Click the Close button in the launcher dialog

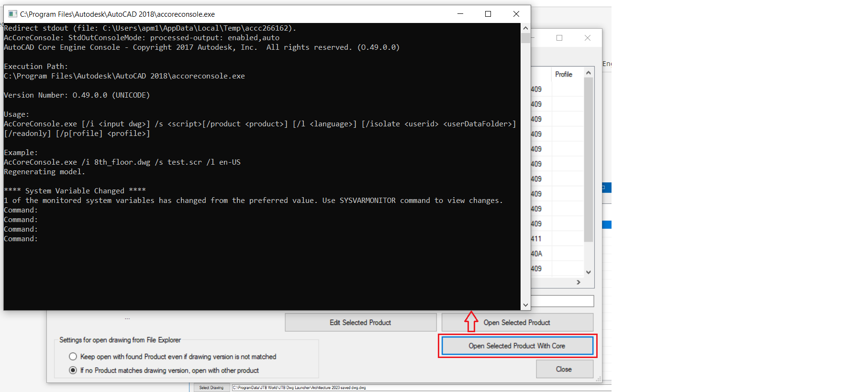pos(565,369)
